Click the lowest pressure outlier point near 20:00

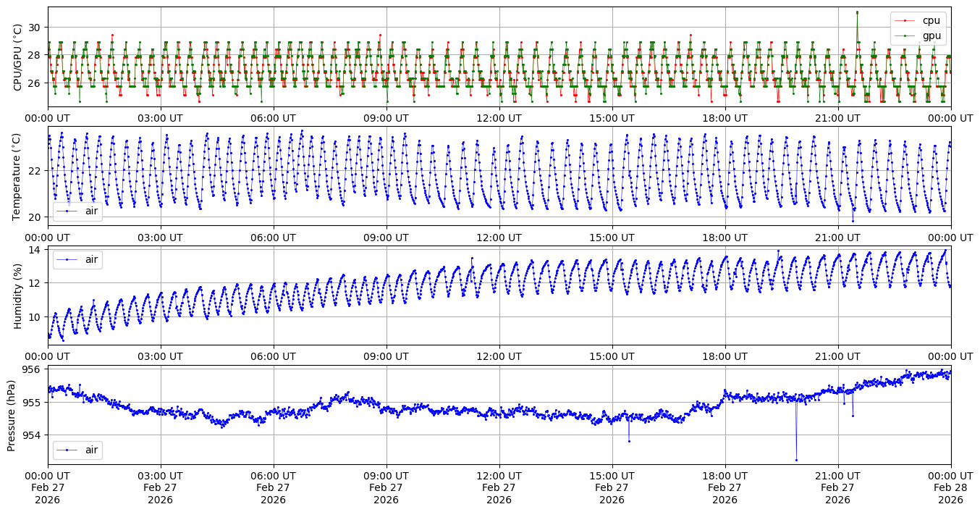click(x=796, y=460)
